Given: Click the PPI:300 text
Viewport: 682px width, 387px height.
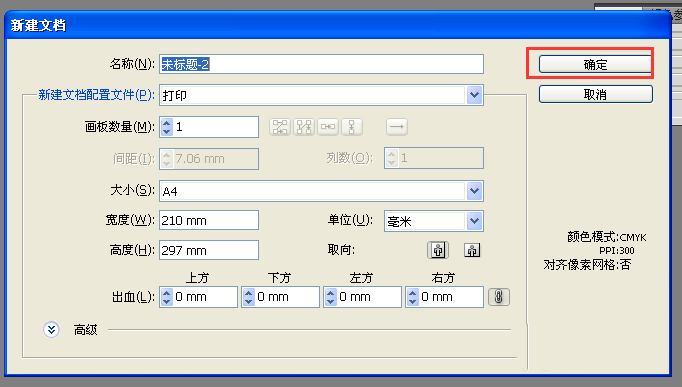Looking at the screenshot, I should [616, 250].
